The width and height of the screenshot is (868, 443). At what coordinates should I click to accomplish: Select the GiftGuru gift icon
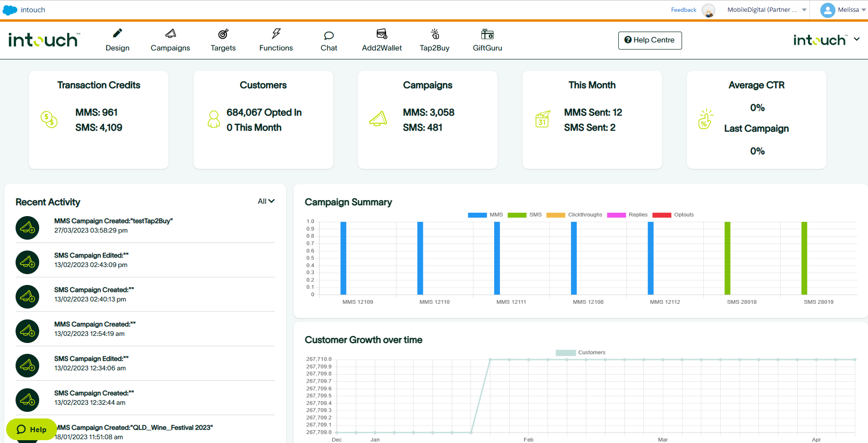[x=488, y=34]
